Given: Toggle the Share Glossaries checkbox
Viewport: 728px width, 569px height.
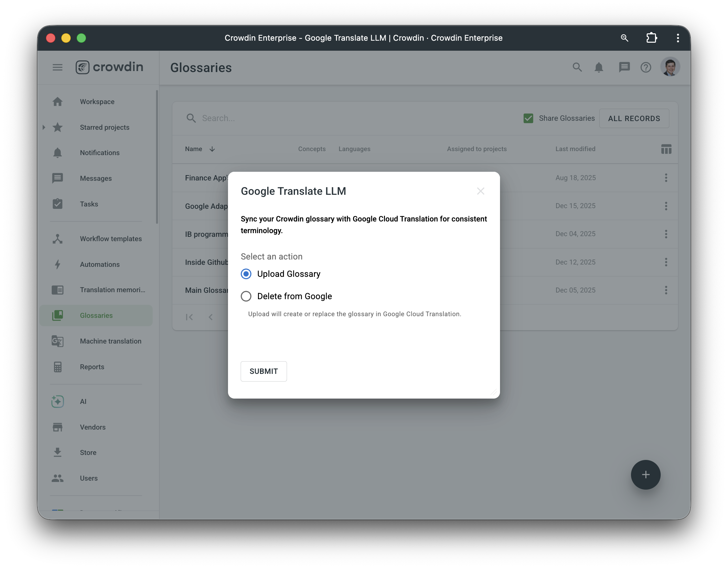Looking at the screenshot, I should coord(528,118).
